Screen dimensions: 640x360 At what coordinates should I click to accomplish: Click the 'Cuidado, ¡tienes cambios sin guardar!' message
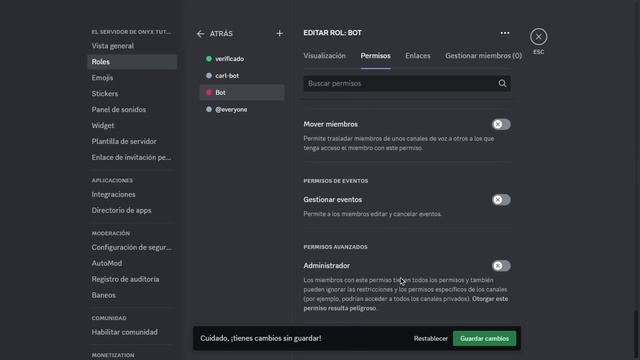click(261, 338)
